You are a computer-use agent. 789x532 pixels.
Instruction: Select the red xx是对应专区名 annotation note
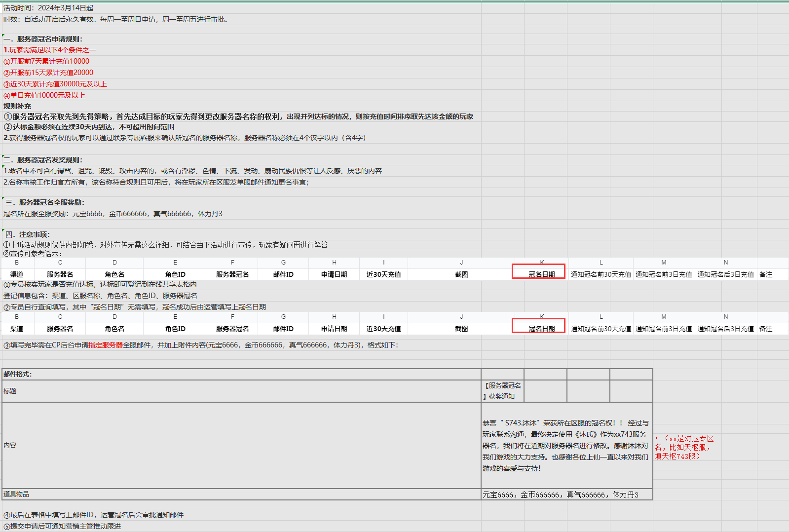click(684, 447)
